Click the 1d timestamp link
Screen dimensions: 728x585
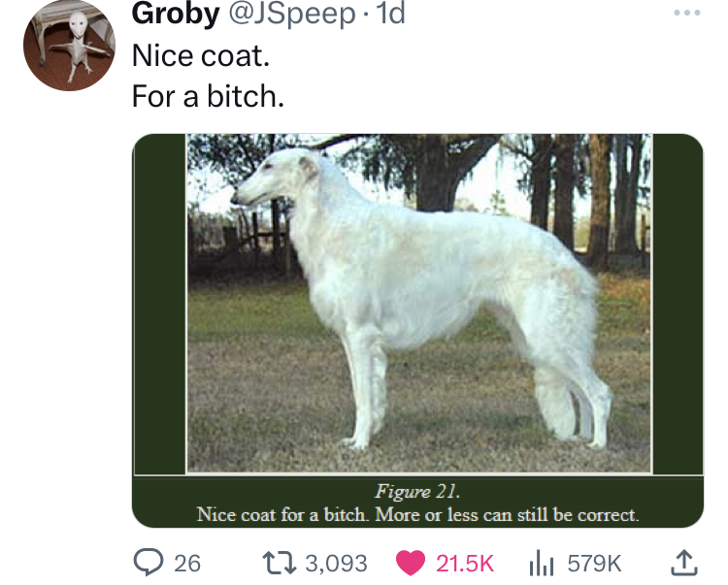tap(391, 14)
